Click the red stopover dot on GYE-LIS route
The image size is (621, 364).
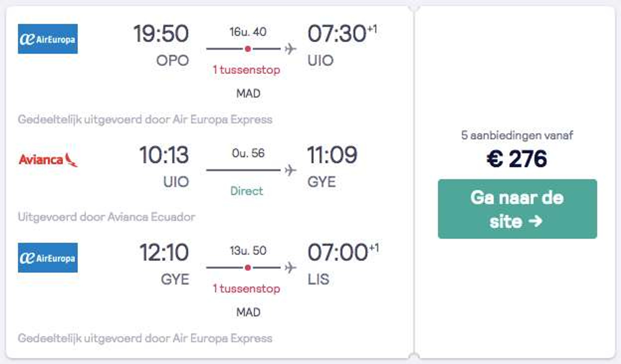click(248, 268)
